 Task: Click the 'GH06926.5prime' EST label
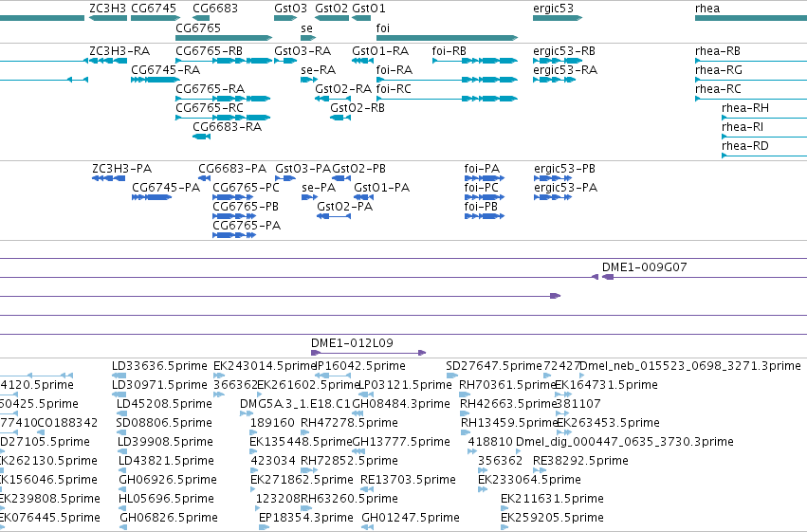point(168,481)
